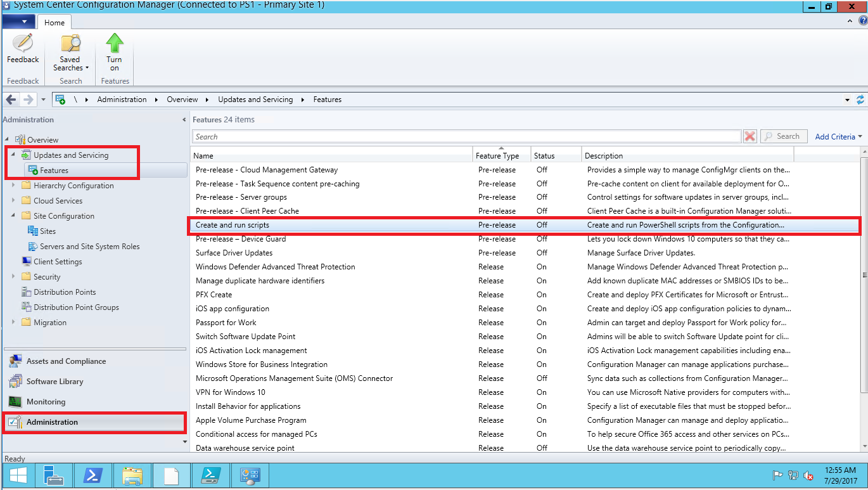Viewport: 868px width, 490px height.
Task: Select the VPN for Windows 10 row
Action: pos(525,392)
